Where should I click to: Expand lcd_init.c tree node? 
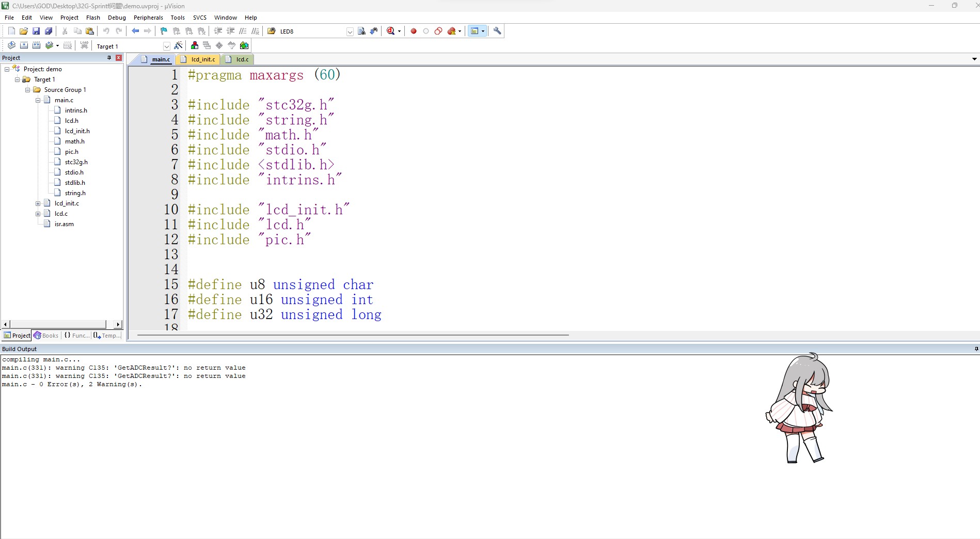click(x=38, y=203)
